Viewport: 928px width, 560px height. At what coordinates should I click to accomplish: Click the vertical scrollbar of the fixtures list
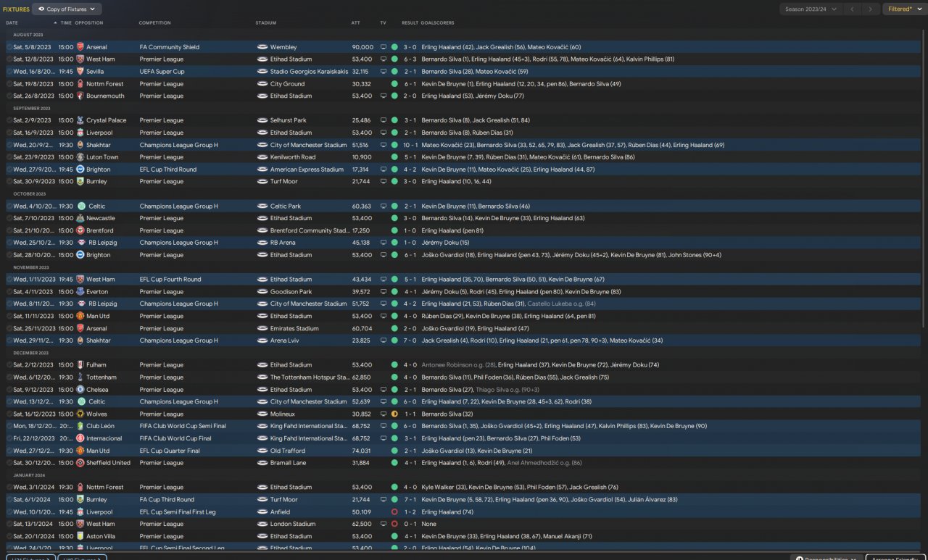coord(923,177)
